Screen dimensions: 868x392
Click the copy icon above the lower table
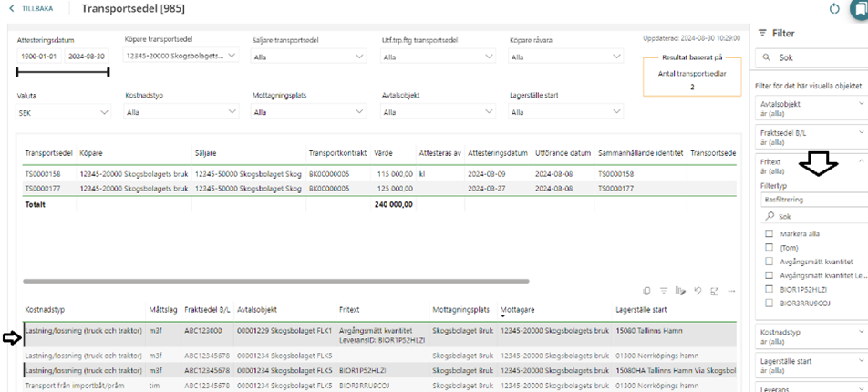(x=646, y=291)
